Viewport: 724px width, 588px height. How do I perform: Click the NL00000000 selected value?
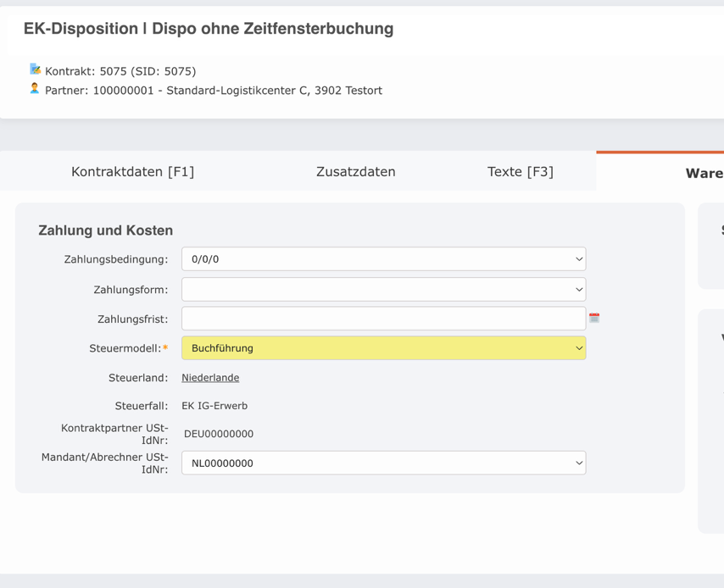click(x=218, y=463)
